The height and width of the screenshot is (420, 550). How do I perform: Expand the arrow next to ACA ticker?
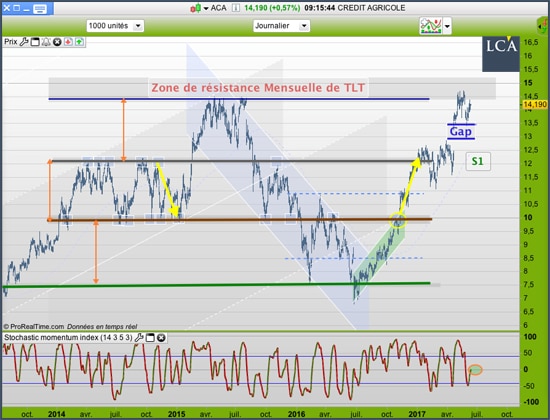coord(206,8)
